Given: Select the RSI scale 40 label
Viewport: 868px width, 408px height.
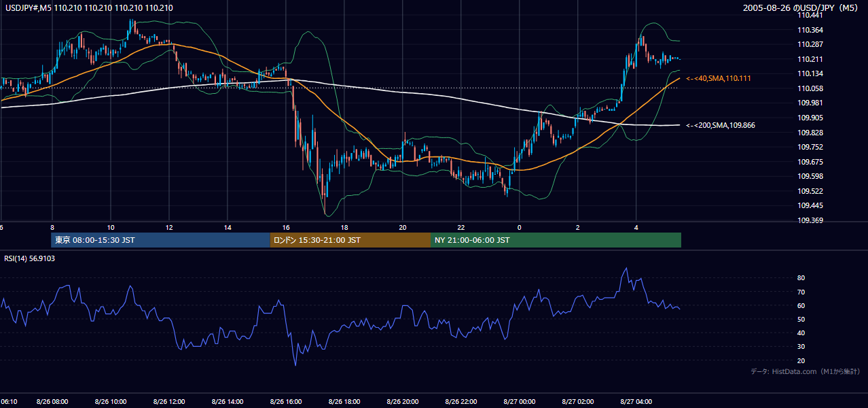Looking at the screenshot, I should click(x=801, y=333).
